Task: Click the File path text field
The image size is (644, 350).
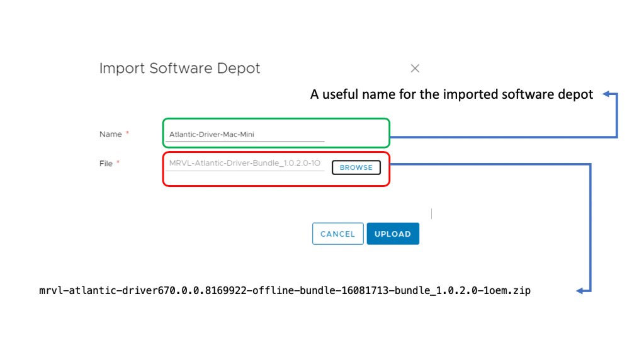Action: [245, 164]
